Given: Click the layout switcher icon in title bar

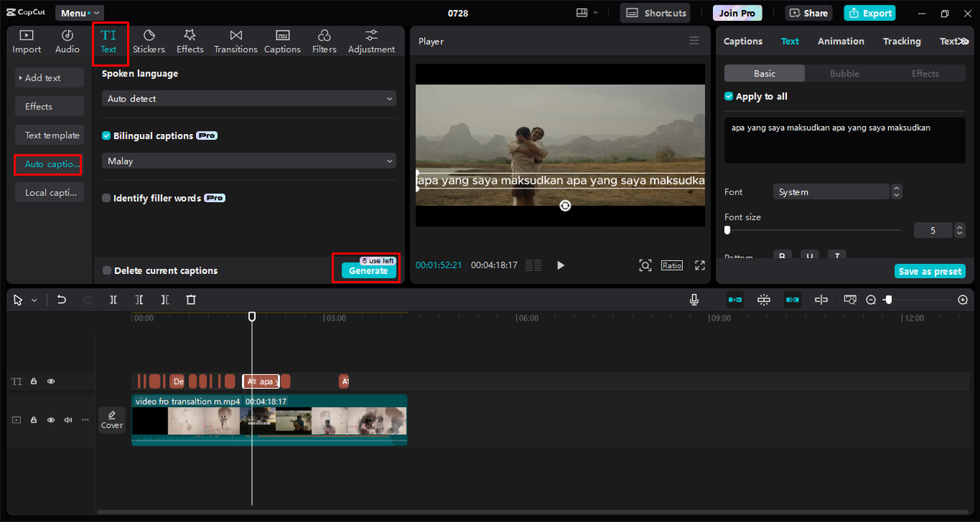Looking at the screenshot, I should pyautogui.click(x=582, y=13).
